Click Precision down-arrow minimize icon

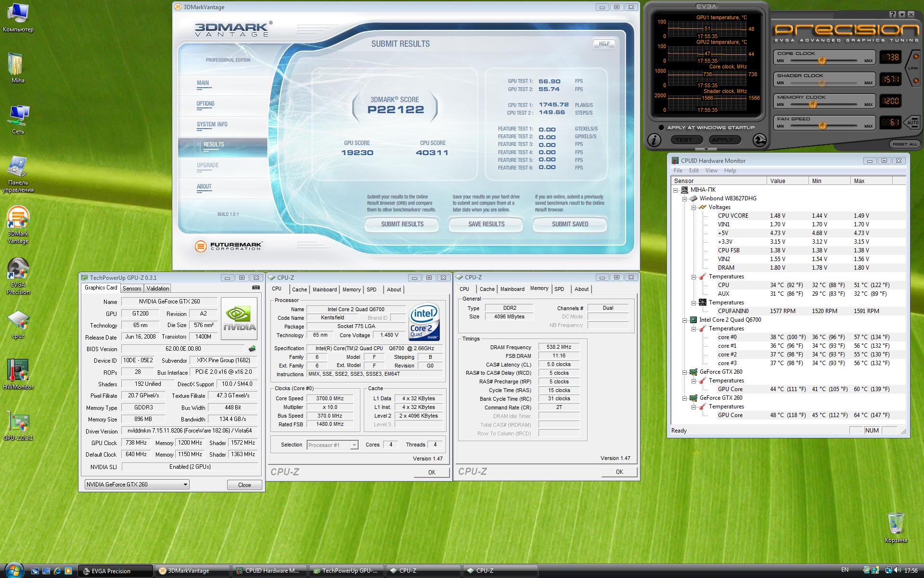[902, 15]
